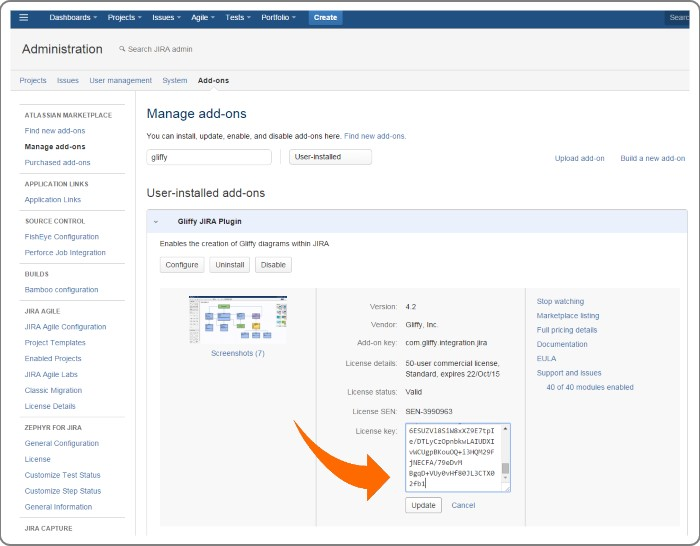Open the hamburger application menu icon

click(24, 17)
